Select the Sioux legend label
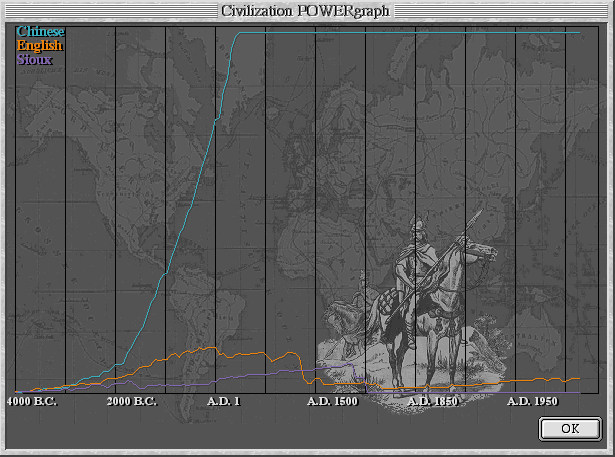The image size is (615, 457). [x=35, y=60]
